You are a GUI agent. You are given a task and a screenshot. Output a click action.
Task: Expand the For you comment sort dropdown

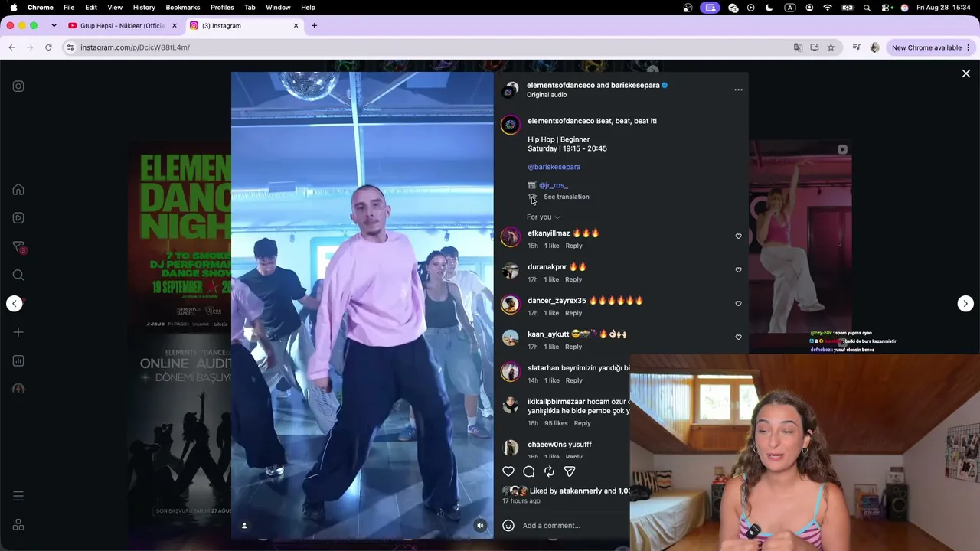pyautogui.click(x=544, y=217)
